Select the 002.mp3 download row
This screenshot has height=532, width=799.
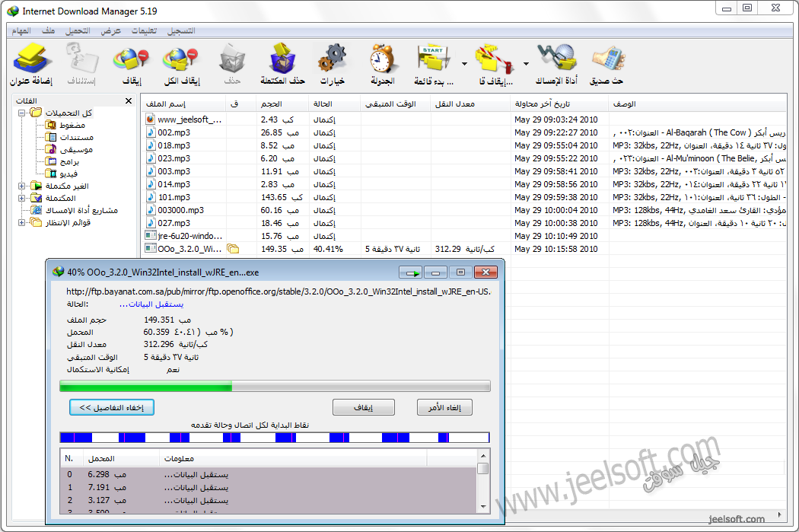point(463,132)
